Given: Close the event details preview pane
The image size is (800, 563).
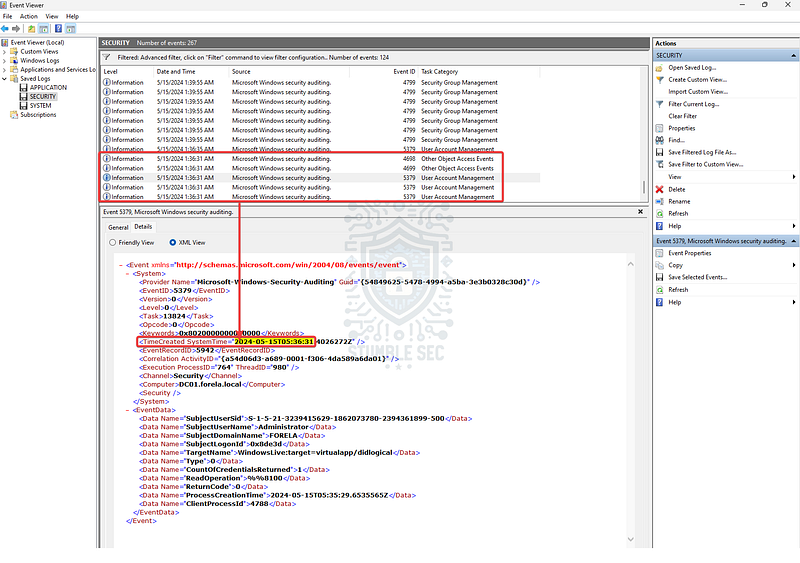Looking at the screenshot, I should (640, 212).
